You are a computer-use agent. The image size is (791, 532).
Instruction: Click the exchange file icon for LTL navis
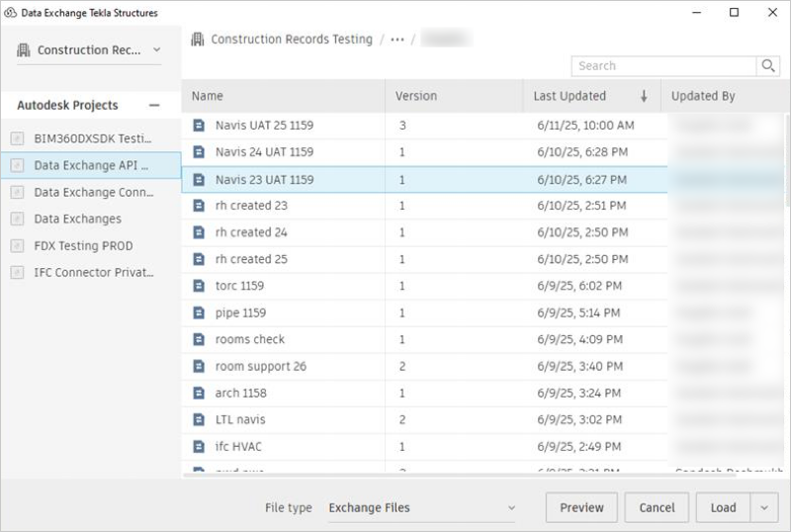pyautogui.click(x=200, y=419)
